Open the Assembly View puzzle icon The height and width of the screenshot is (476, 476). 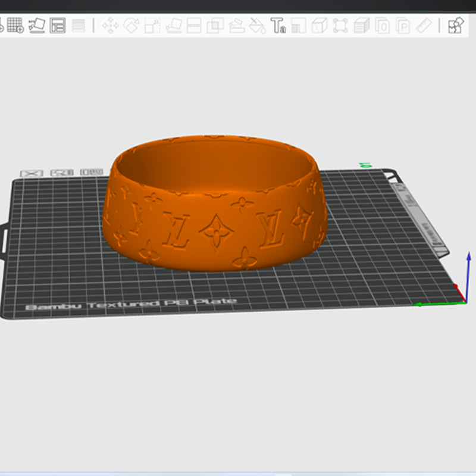(x=456, y=25)
